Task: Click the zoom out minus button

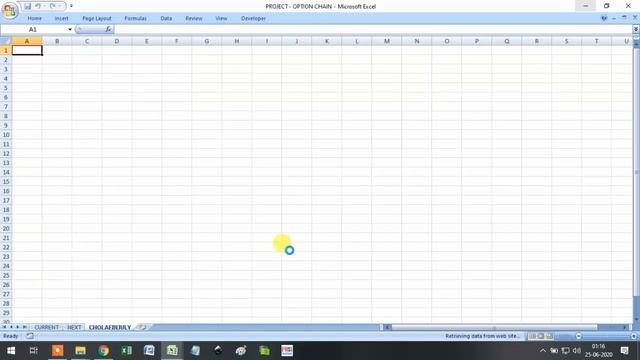Action: 578,336
